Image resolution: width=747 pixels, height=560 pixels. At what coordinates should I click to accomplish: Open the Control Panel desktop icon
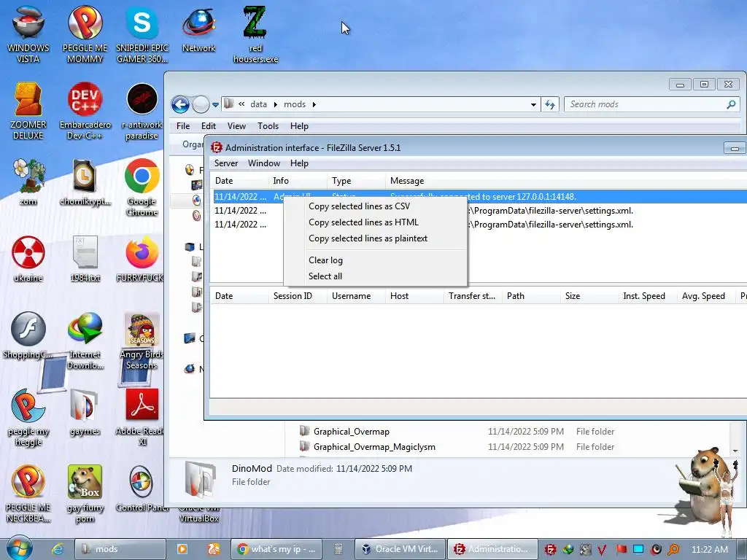(x=142, y=489)
